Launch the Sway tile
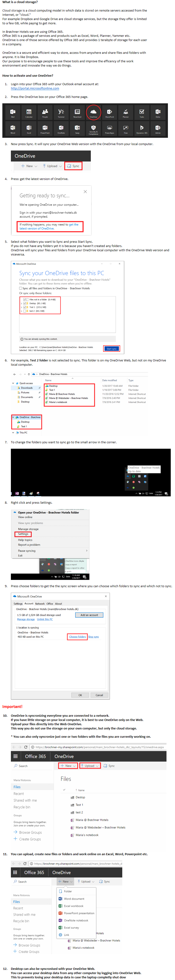Screen dimensions: 175x980 (77, 129)
